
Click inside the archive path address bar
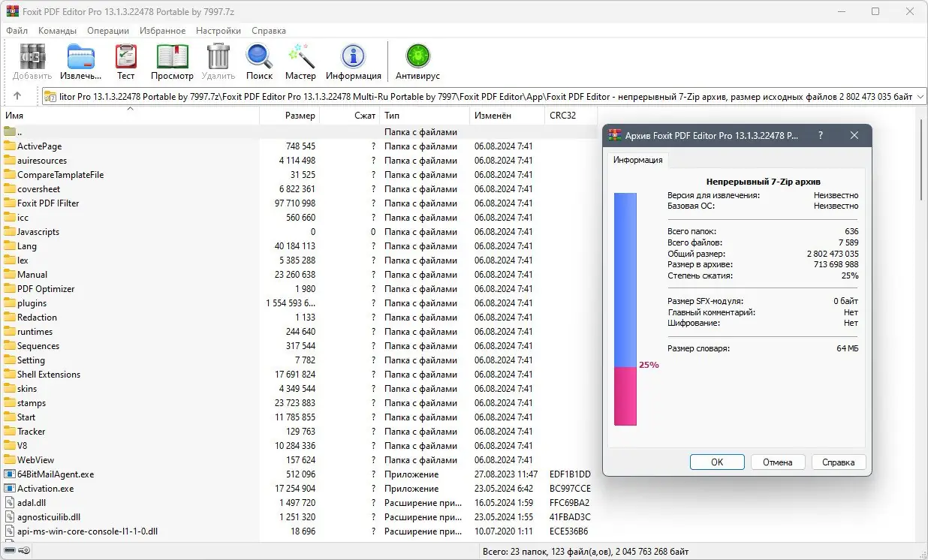(x=450, y=96)
